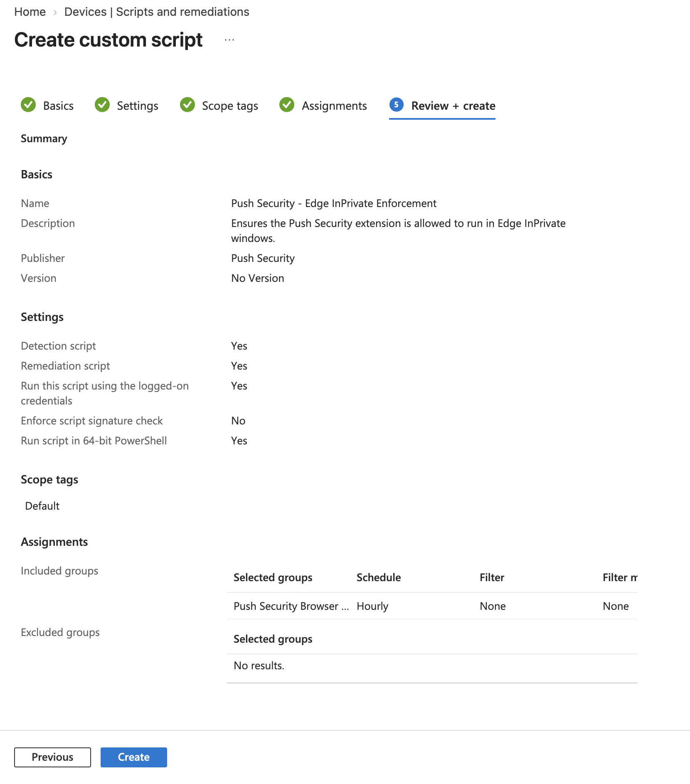Click the 'Enforce script signature check' label
Screen dimensions: 690x784
[92, 421]
